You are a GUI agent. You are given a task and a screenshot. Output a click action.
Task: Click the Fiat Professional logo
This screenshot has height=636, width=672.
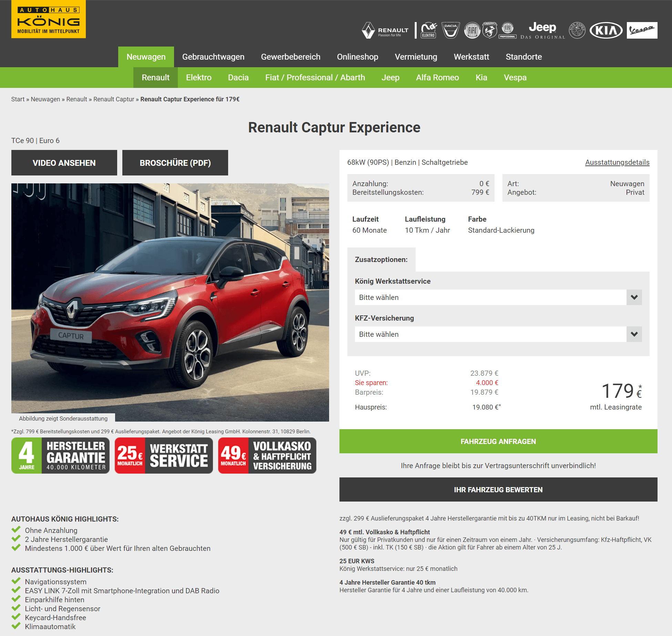[508, 30]
